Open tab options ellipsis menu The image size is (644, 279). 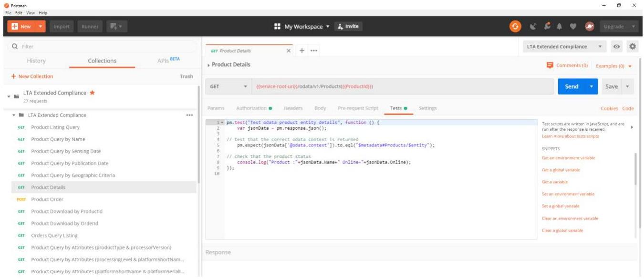[314, 50]
